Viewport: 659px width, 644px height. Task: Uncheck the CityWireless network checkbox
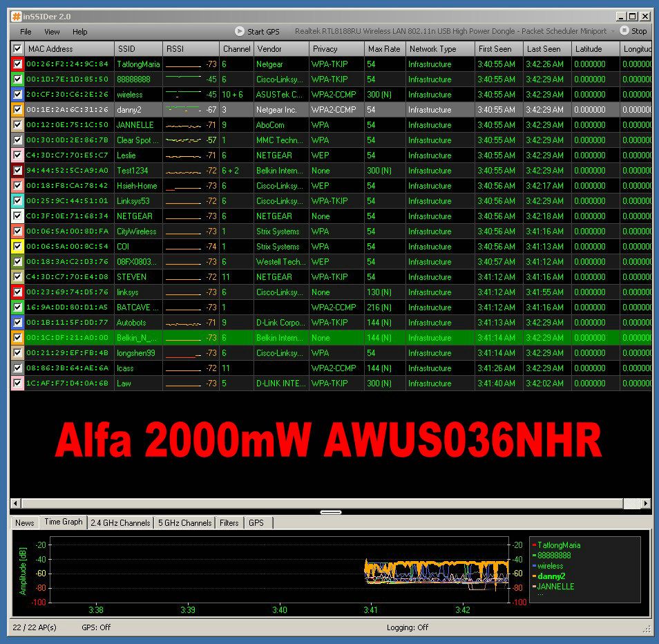click(x=17, y=231)
